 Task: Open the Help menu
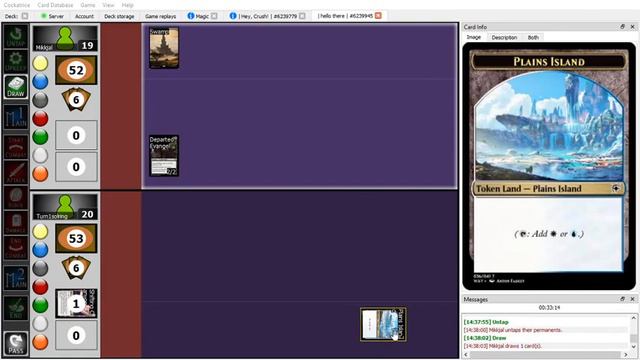point(127,5)
